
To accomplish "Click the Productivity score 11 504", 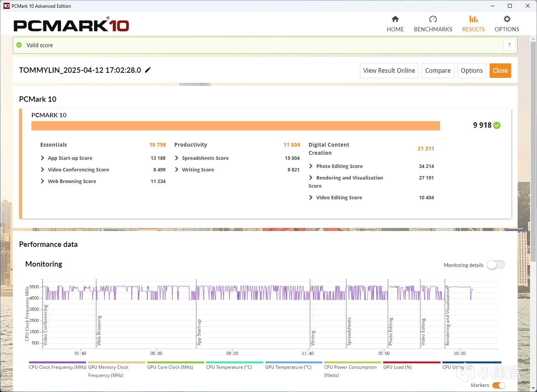I will [x=292, y=145].
